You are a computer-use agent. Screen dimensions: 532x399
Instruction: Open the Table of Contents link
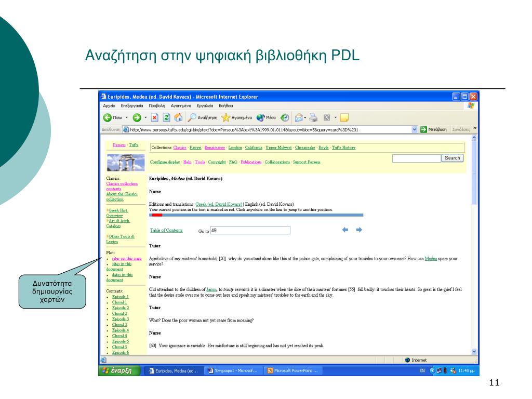(166, 230)
